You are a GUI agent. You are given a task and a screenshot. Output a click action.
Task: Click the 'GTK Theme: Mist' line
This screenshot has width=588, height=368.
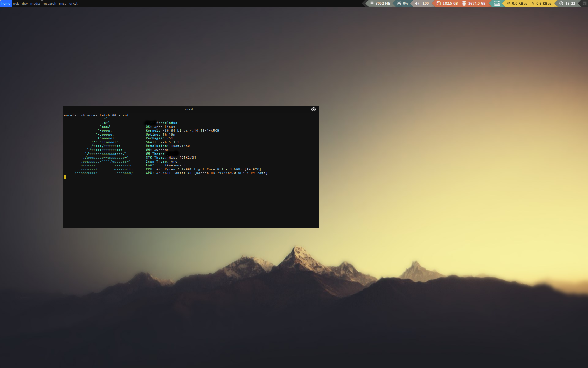tap(171, 158)
